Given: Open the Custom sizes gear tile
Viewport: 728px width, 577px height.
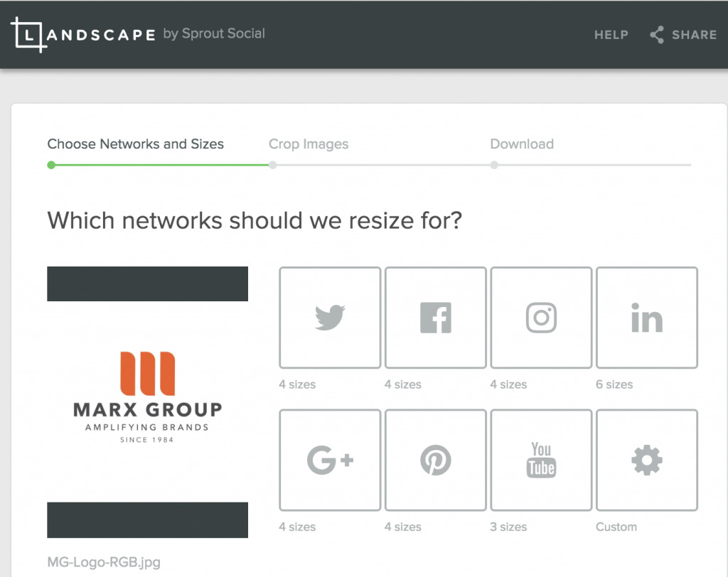Looking at the screenshot, I should pos(647,460).
